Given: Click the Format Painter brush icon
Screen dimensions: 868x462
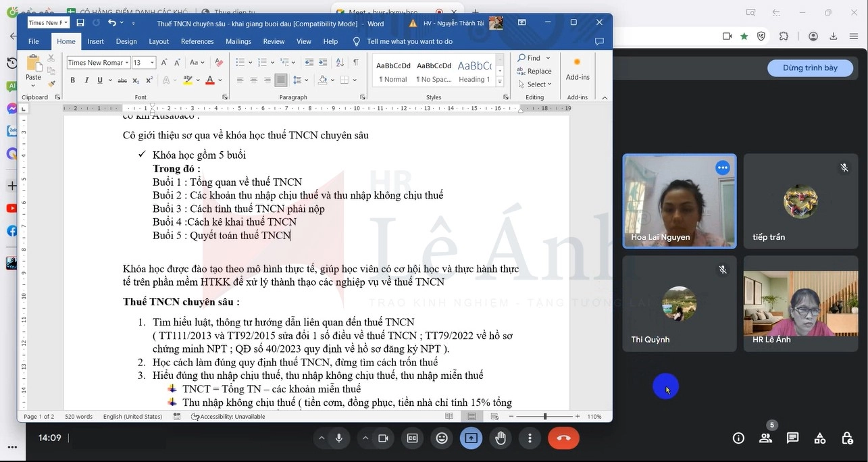Looking at the screenshot, I should [51, 80].
